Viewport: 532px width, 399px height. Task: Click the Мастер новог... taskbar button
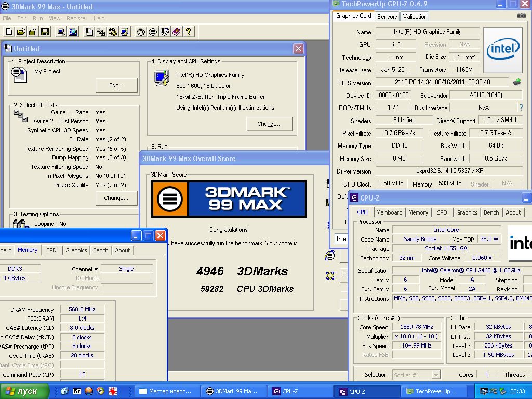(166, 391)
